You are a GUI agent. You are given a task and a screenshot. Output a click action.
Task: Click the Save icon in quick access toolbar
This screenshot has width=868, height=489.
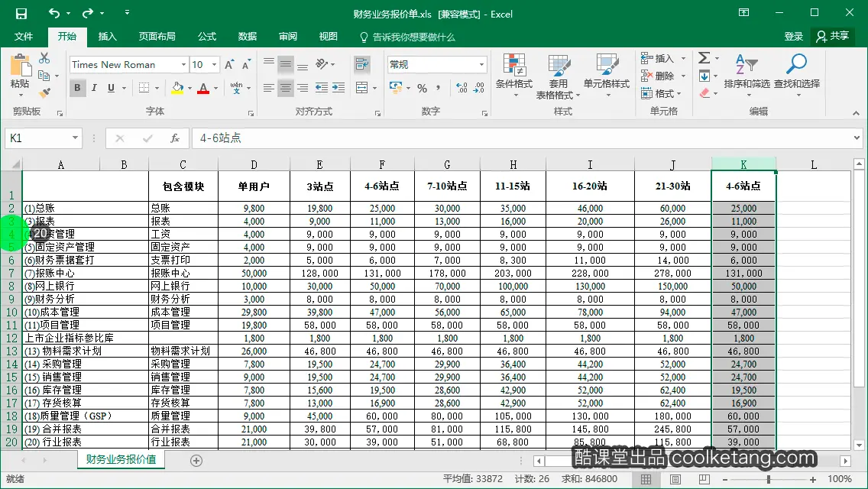(x=21, y=13)
